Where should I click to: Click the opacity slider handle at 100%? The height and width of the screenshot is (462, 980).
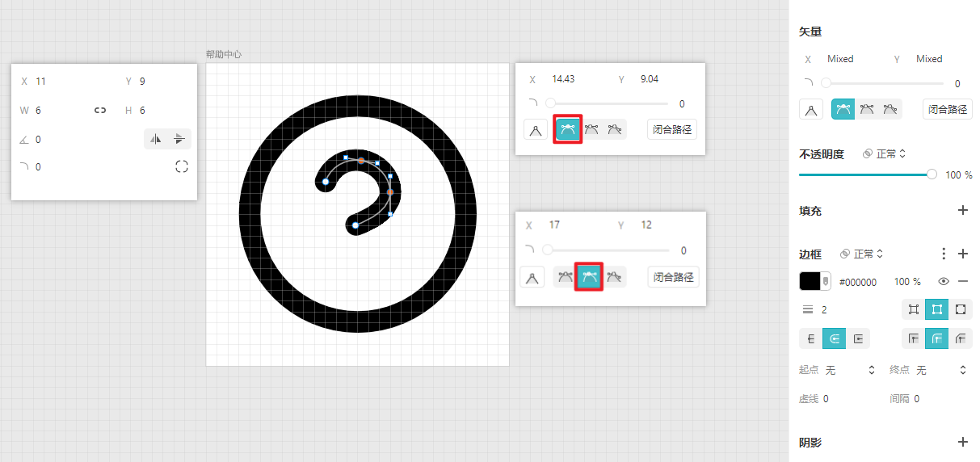click(x=932, y=174)
